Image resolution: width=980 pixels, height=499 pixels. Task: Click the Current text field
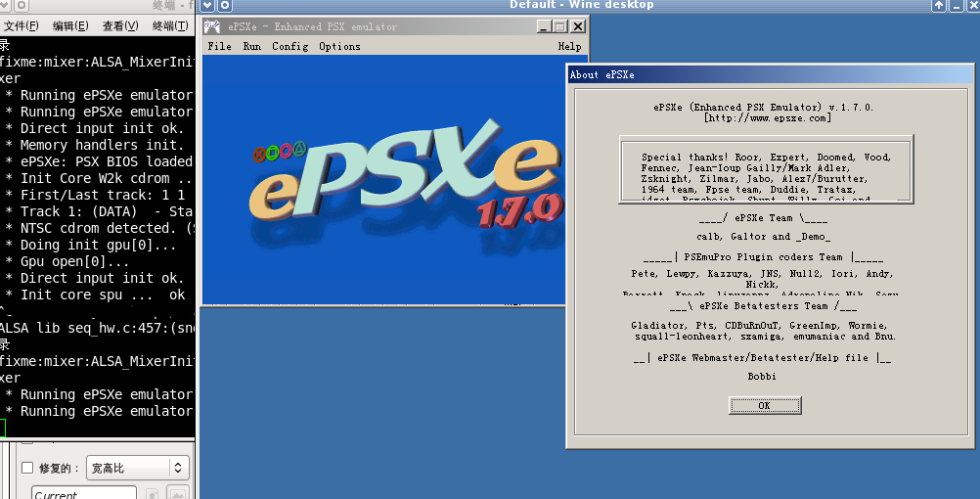coord(84,493)
